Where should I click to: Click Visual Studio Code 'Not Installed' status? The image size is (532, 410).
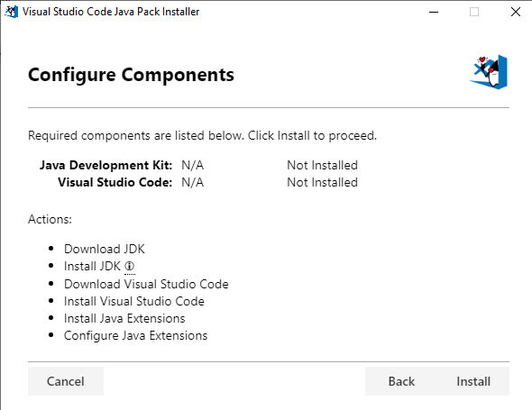(x=322, y=182)
